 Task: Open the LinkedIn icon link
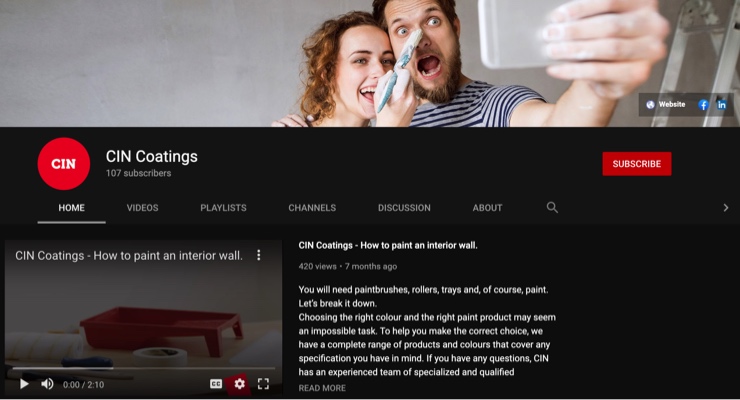coord(722,105)
